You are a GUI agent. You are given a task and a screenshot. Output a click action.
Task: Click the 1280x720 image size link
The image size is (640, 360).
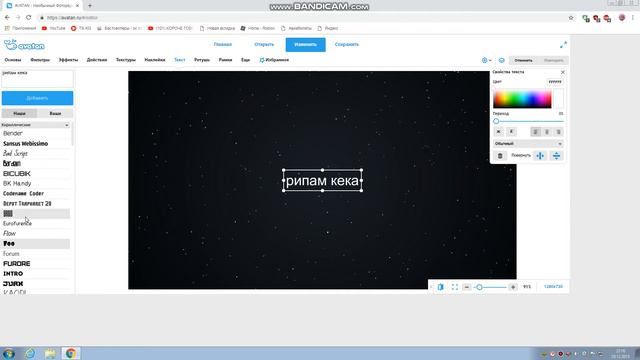point(553,287)
